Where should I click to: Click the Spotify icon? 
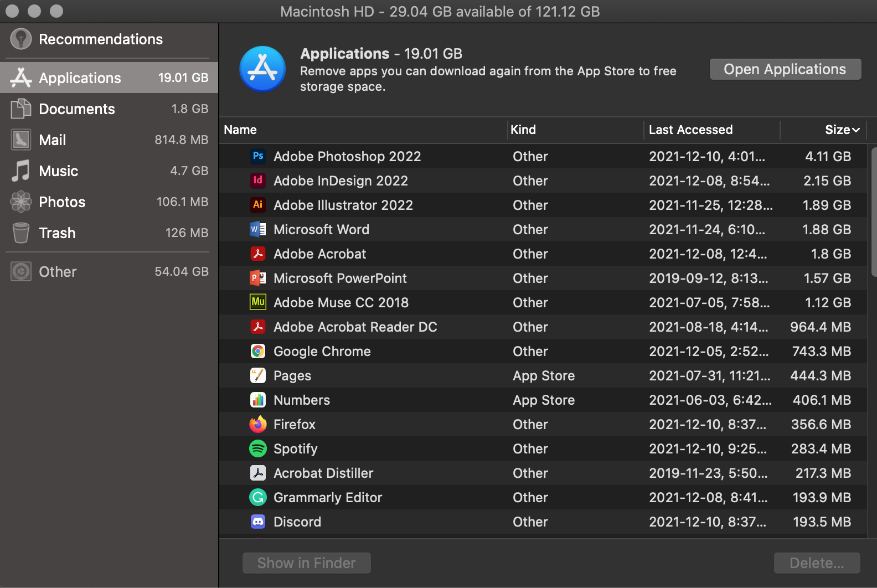(x=258, y=448)
